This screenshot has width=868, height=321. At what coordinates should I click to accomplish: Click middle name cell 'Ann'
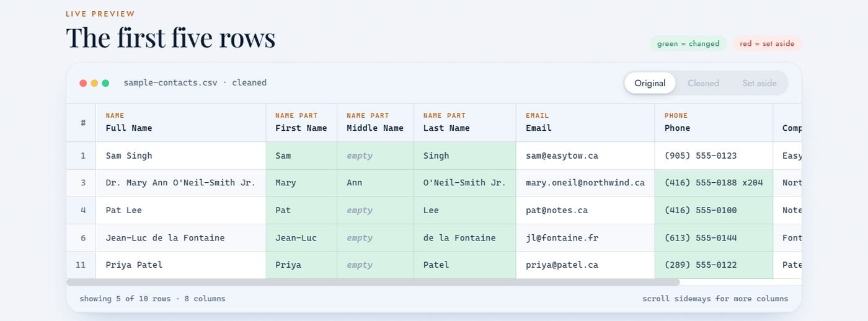(x=375, y=183)
